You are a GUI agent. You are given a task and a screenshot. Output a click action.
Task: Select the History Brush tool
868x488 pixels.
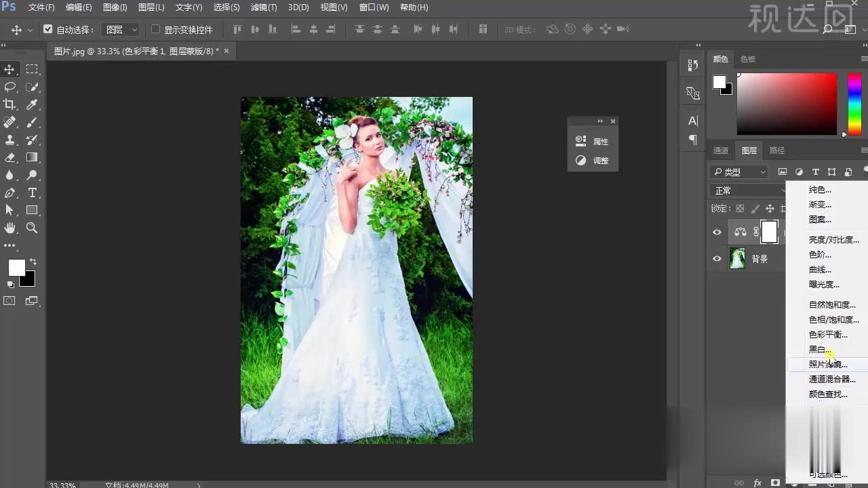32,140
